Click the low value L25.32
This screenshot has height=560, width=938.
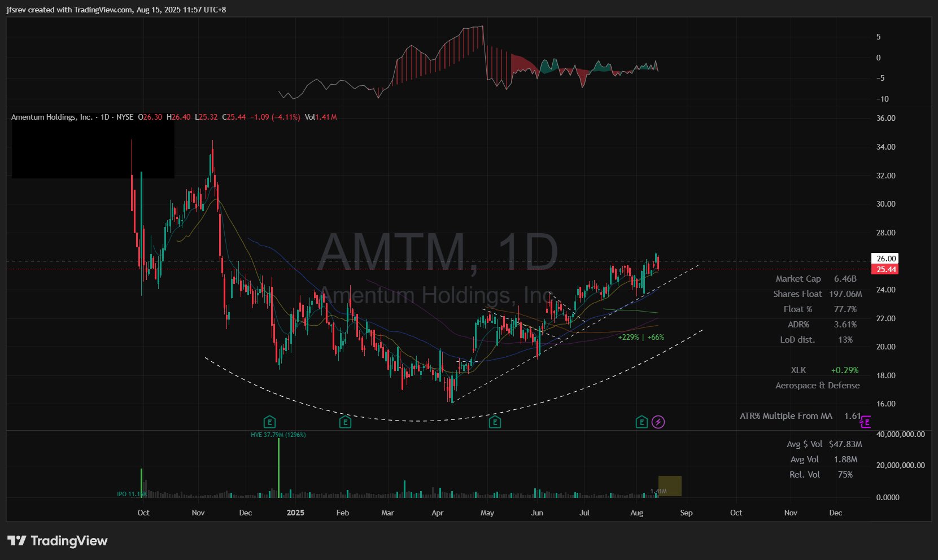(x=206, y=117)
